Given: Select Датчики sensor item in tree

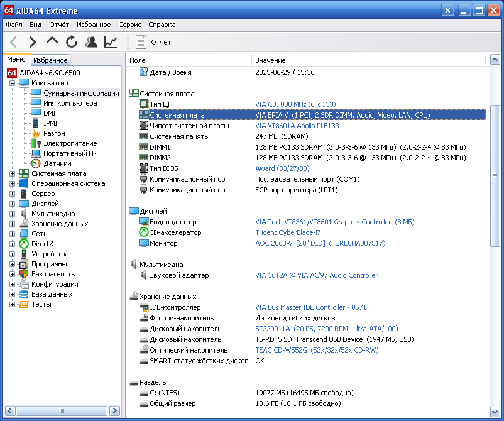Looking at the screenshot, I should (x=57, y=163).
